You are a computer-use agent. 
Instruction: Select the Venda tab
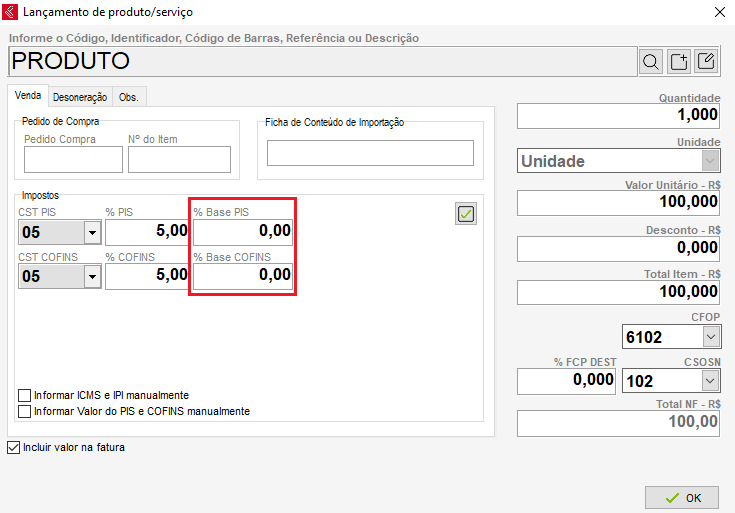click(x=28, y=96)
